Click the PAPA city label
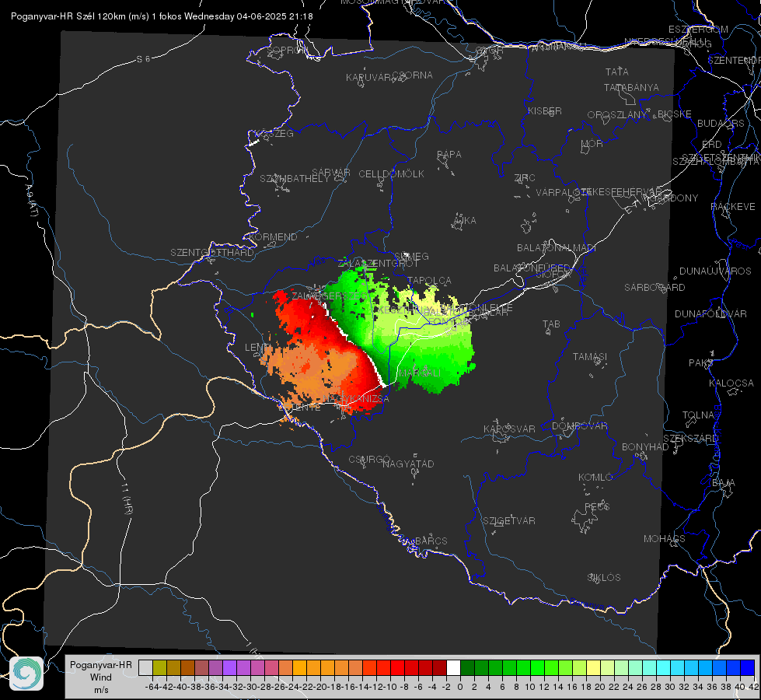The width and height of the screenshot is (761, 700). point(449,155)
